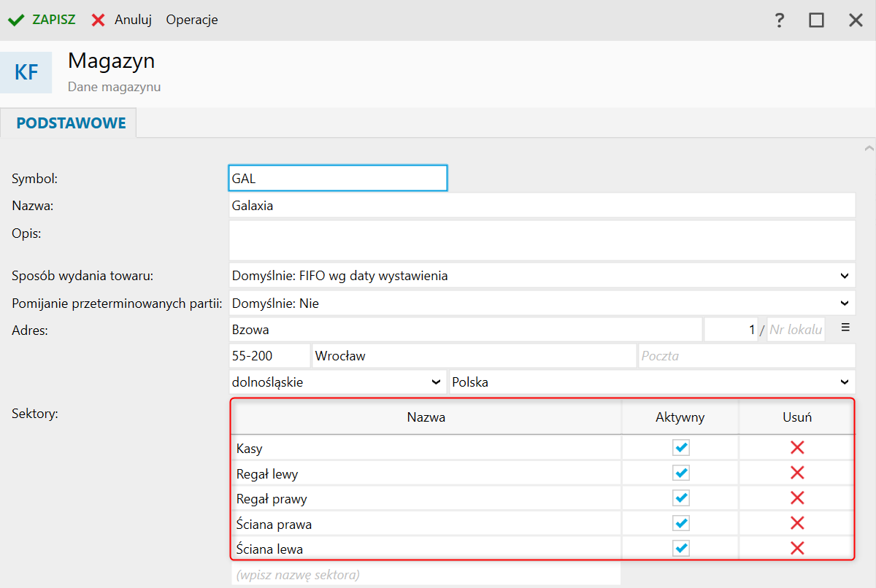
Task: Open the dolnośląskie province dropdown
Action: coord(436,382)
